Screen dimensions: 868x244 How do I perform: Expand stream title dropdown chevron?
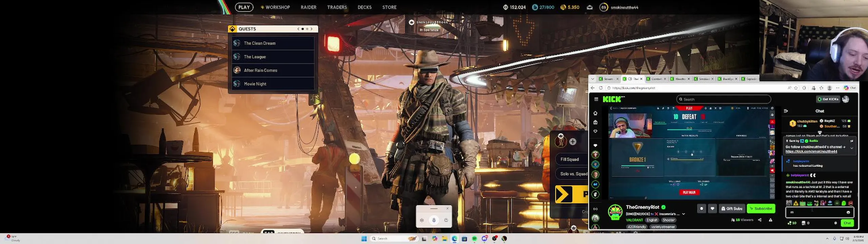tap(684, 214)
